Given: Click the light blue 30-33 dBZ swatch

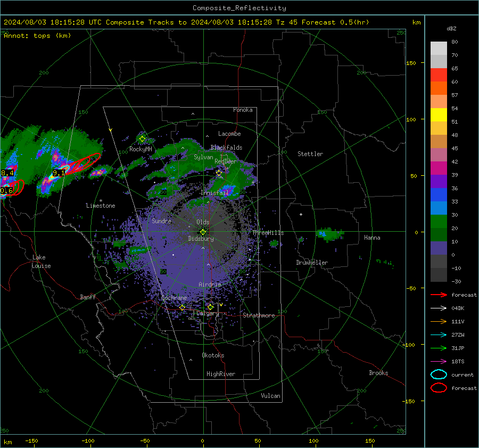Looking at the screenshot, I should point(439,208).
